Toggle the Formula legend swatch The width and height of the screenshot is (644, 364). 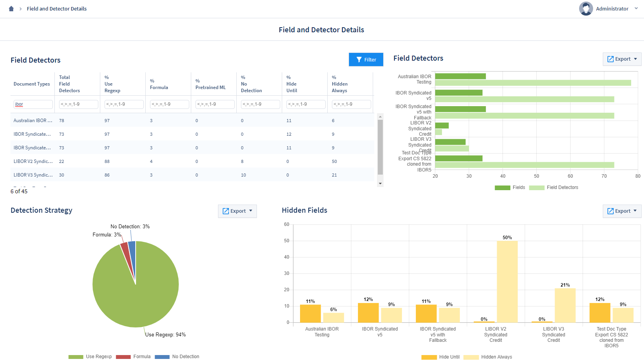pyautogui.click(x=123, y=357)
